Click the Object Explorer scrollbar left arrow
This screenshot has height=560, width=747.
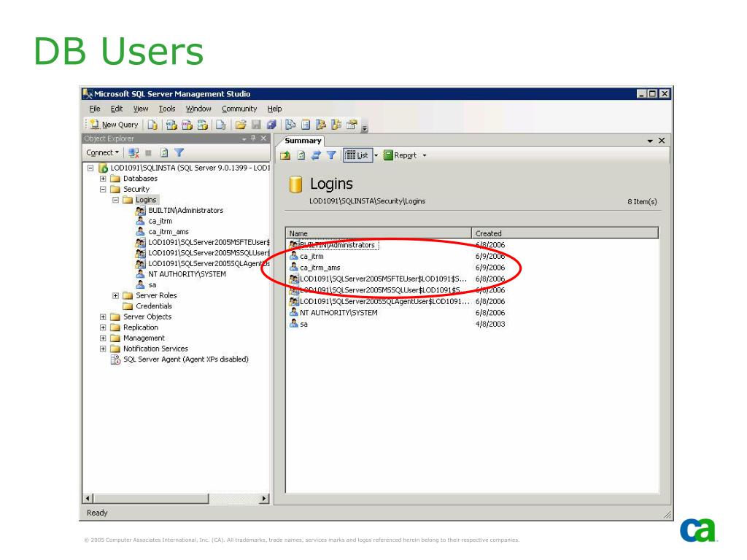coord(88,499)
